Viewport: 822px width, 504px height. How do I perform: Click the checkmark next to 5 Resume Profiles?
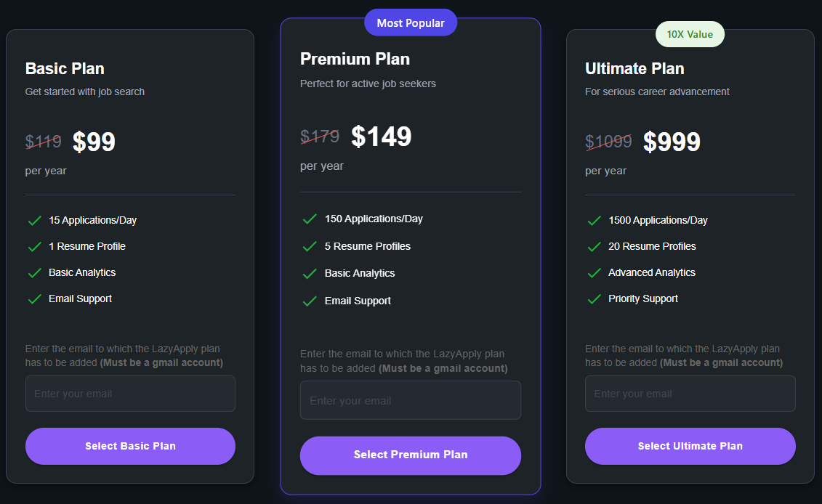tap(309, 246)
